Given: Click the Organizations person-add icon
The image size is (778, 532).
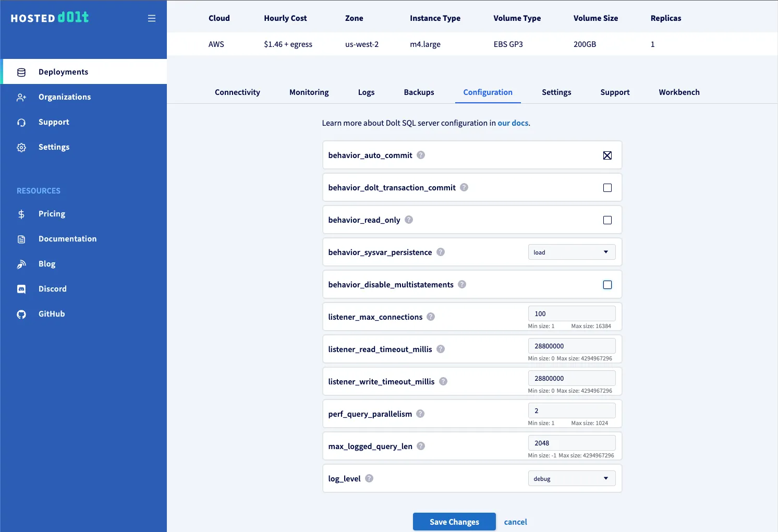Looking at the screenshot, I should 21,97.
